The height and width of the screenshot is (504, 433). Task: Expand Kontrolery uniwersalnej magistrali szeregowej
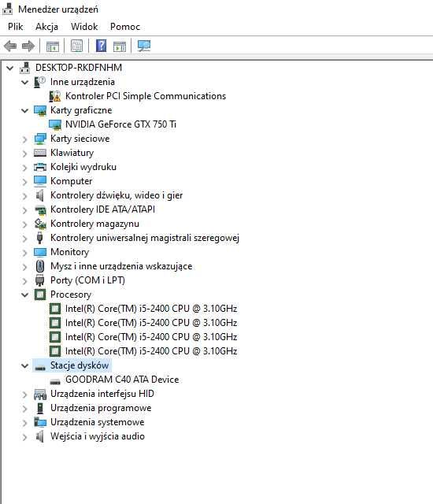24,238
